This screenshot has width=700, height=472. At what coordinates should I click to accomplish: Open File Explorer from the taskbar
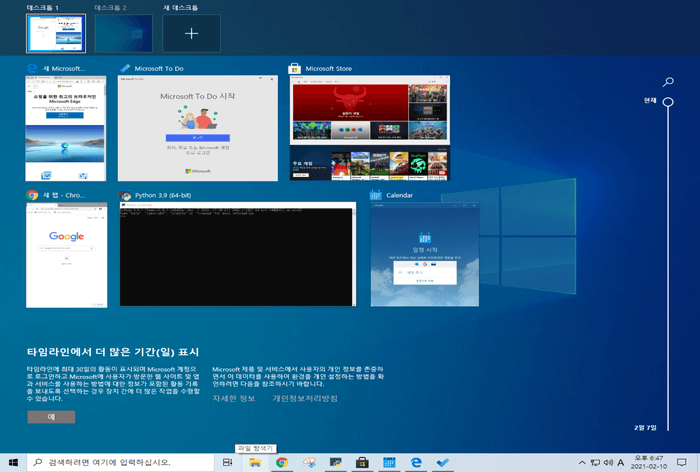coord(255,463)
